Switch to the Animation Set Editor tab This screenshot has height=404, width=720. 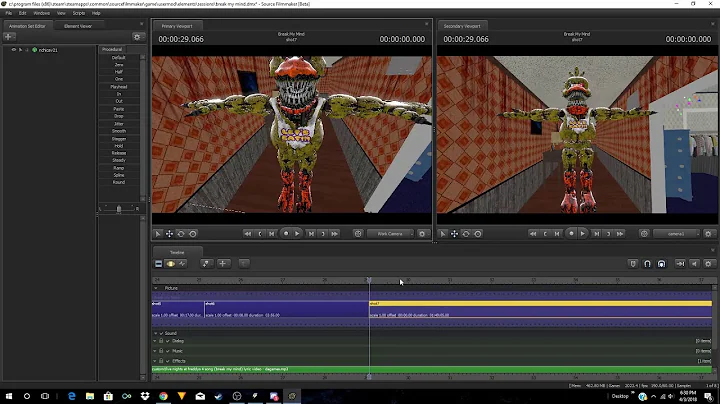(x=28, y=26)
